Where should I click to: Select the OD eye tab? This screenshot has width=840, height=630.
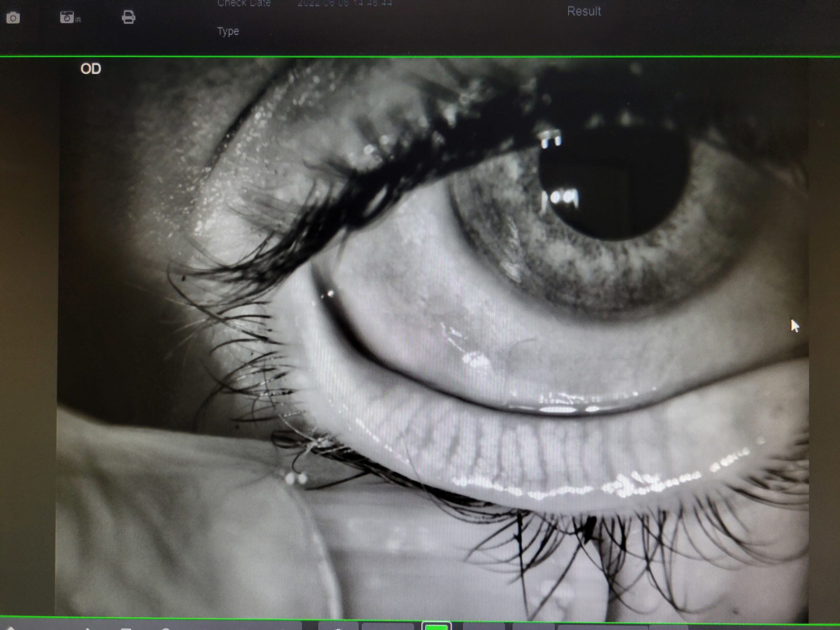(x=91, y=69)
